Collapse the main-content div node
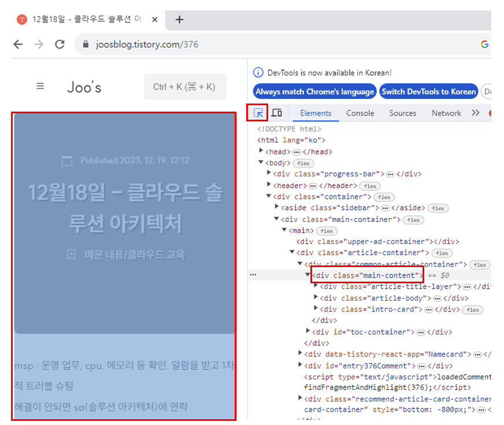The image size is (504, 425). (307, 275)
